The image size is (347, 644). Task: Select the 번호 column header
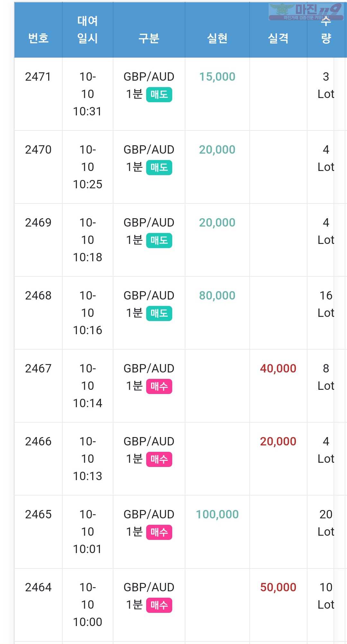point(38,38)
